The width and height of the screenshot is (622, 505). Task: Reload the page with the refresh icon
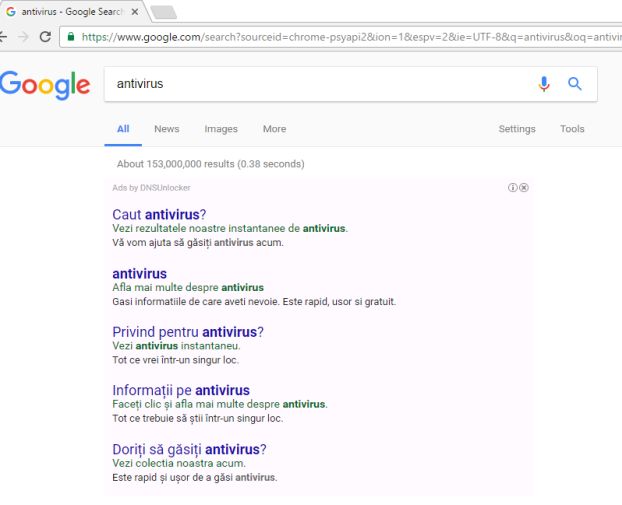(45, 37)
